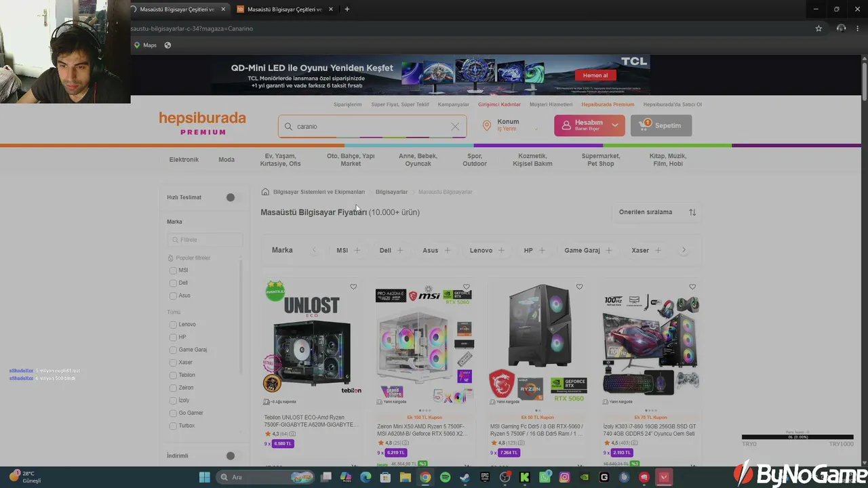868x488 pixels.
Task: Click the overlay progress bar between TRY0 and TRY1000
Action: pos(797,437)
